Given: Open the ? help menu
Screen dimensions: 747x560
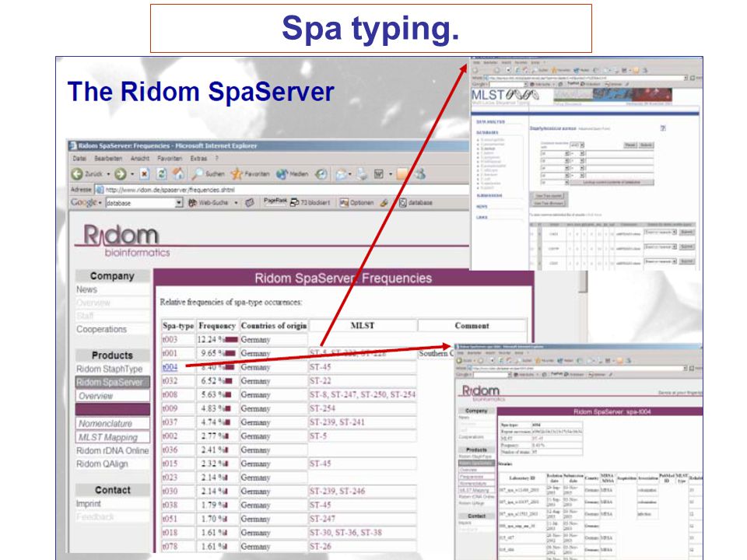Looking at the screenshot, I should pyautogui.click(x=216, y=159).
